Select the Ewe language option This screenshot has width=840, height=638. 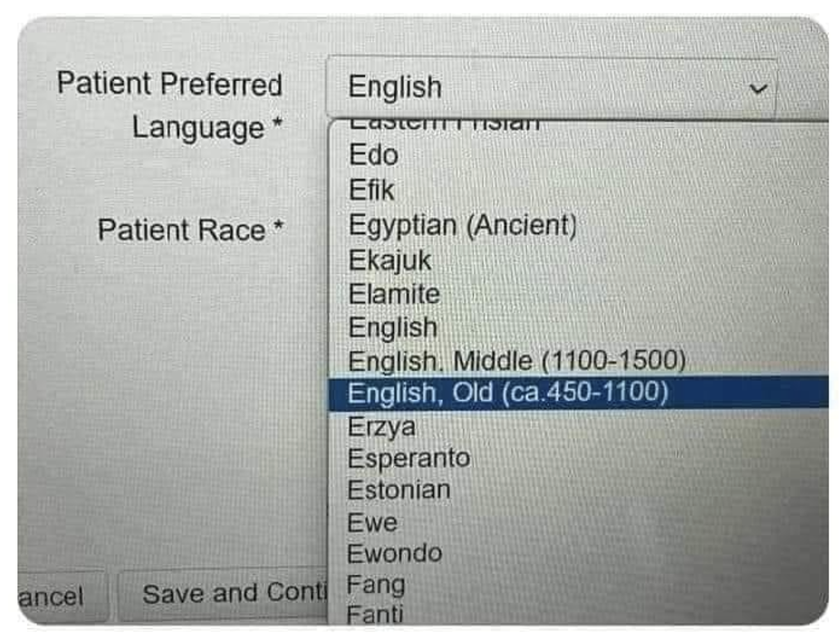pos(372,523)
